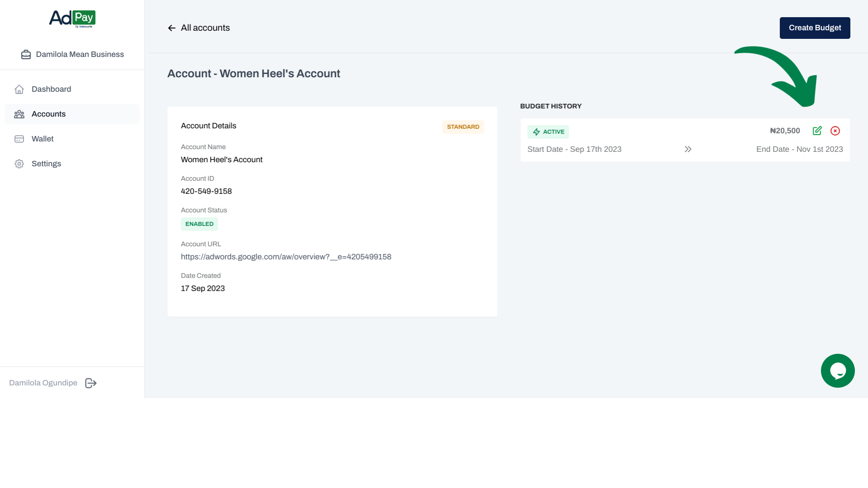Viewport: 868px width, 488px height.
Task: Click the double chevron between budget dates
Action: (688, 149)
